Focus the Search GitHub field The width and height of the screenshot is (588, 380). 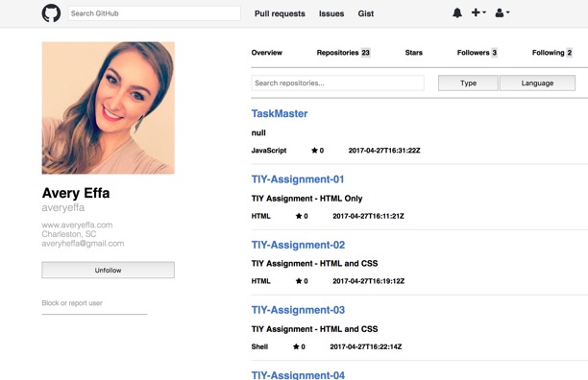tap(154, 13)
